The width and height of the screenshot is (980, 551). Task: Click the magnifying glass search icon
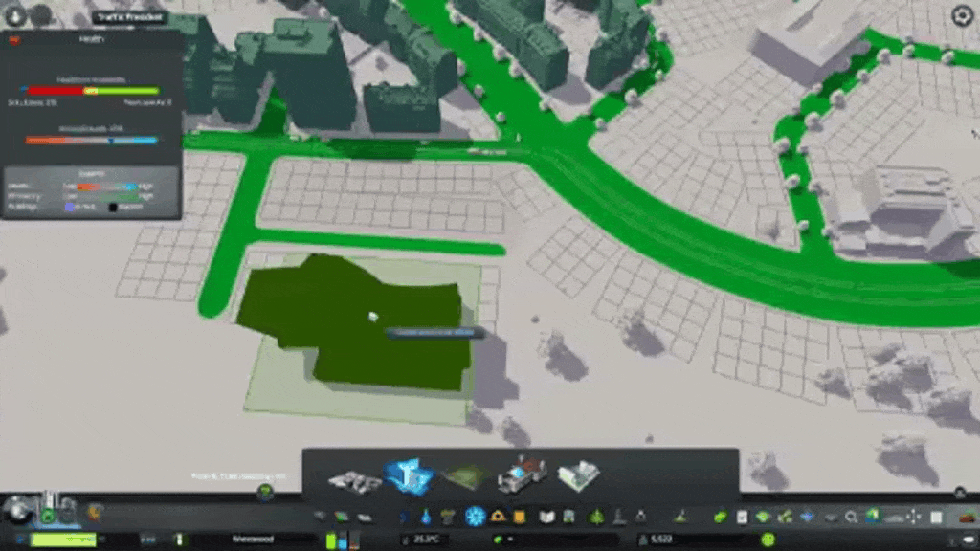pos(851,517)
